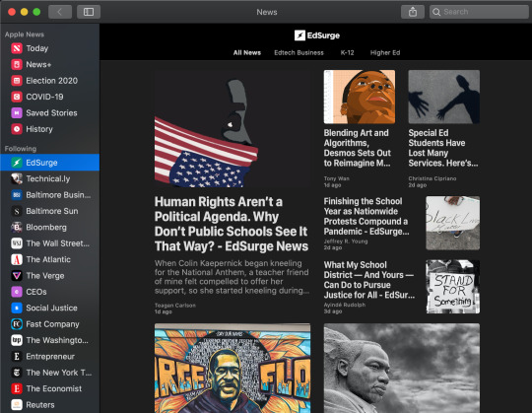Select the Bloomberg label in Following list
532x413 pixels.
(46, 227)
